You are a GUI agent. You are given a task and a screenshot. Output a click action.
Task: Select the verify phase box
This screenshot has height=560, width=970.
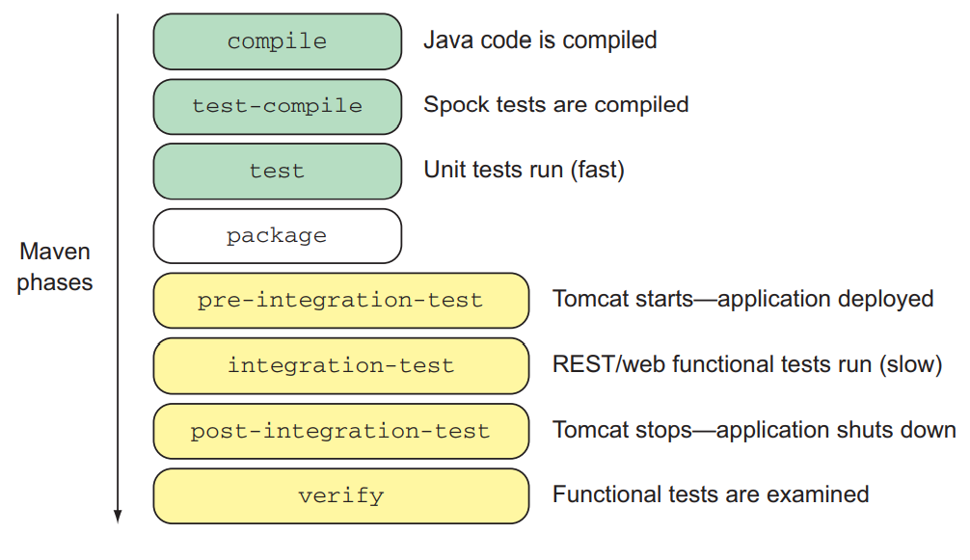pyautogui.click(x=340, y=495)
